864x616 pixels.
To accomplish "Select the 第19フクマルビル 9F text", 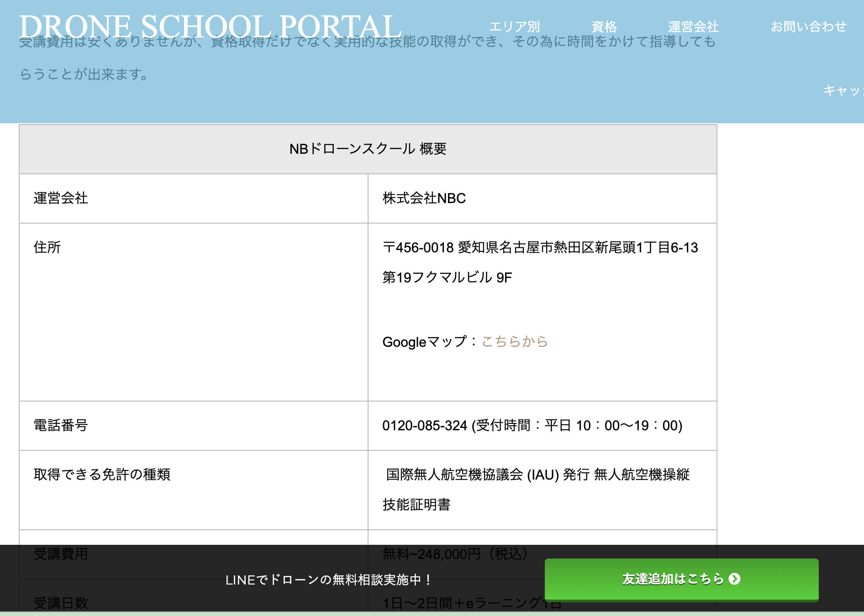I will [x=448, y=277].
